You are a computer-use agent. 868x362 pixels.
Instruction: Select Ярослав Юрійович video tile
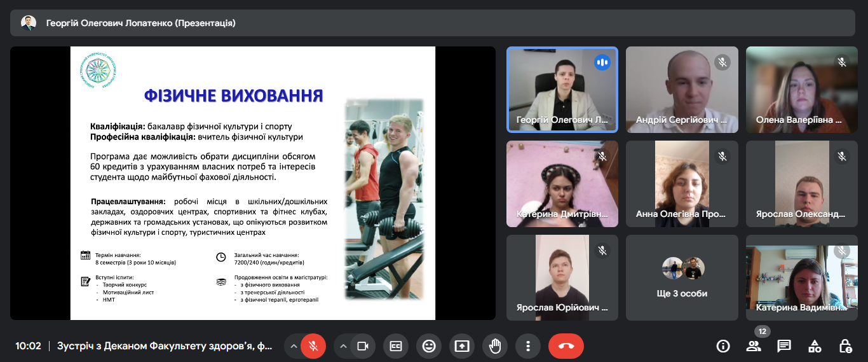tap(562, 278)
